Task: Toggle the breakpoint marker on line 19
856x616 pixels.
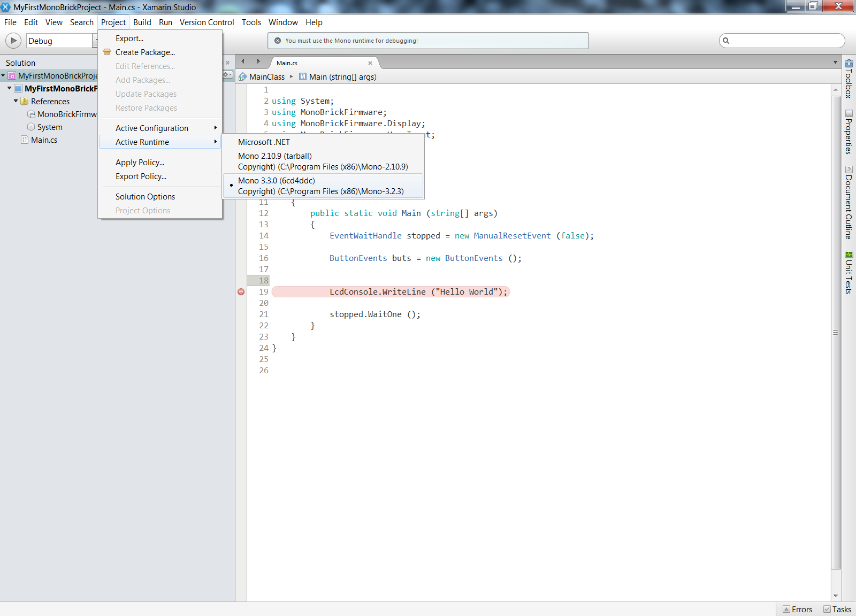Action: (x=241, y=292)
